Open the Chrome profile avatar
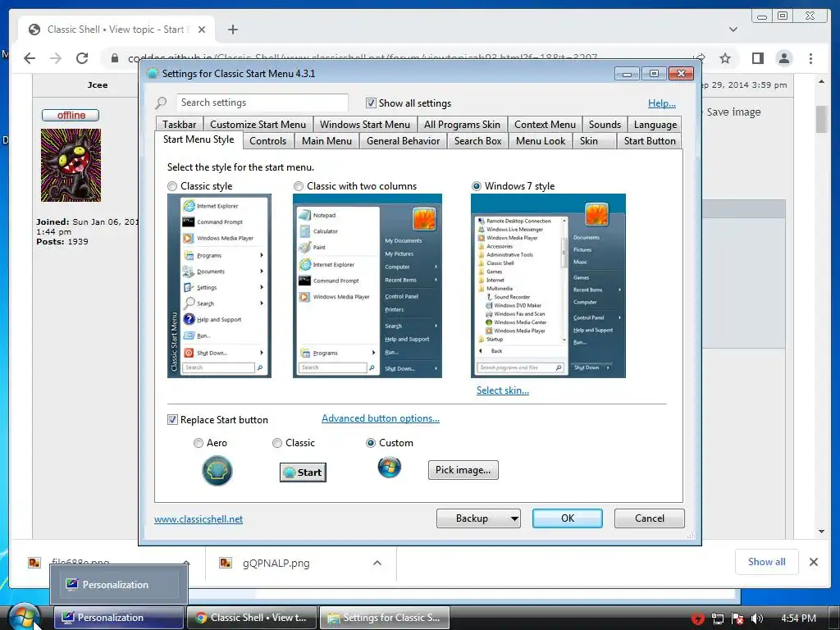The width and height of the screenshot is (840, 630). click(x=783, y=58)
